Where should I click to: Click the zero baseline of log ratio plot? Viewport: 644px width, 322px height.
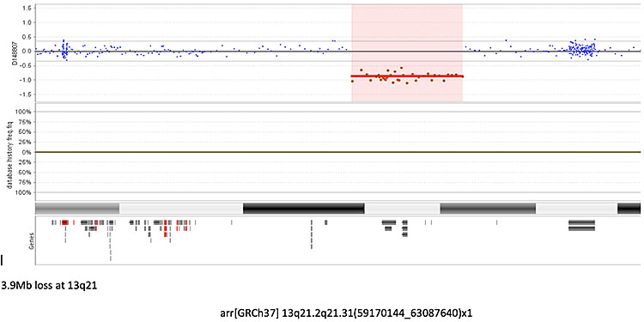[x=337, y=51]
